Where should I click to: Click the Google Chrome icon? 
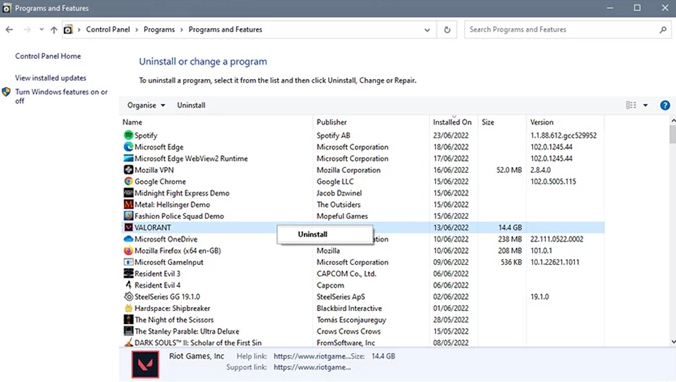tap(128, 182)
